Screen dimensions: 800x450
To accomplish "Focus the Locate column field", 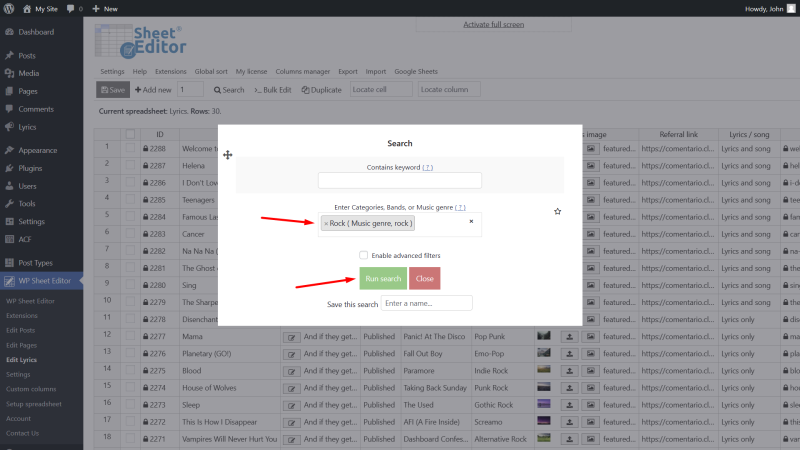I will [x=449, y=89].
